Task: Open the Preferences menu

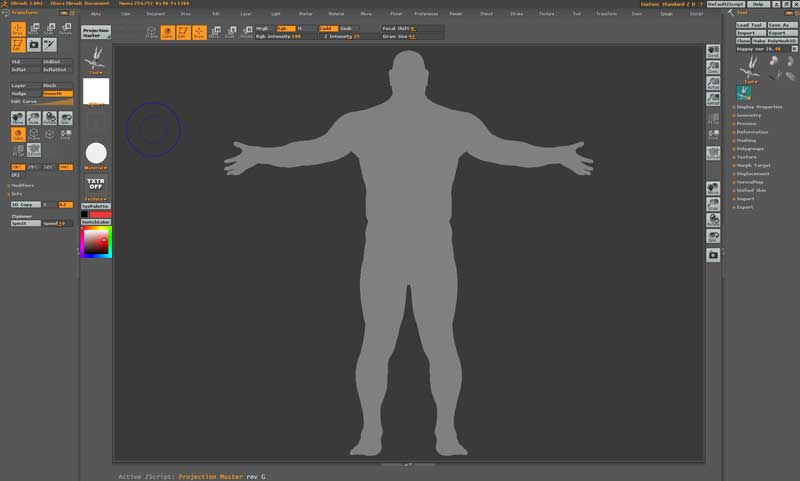Action: point(426,14)
